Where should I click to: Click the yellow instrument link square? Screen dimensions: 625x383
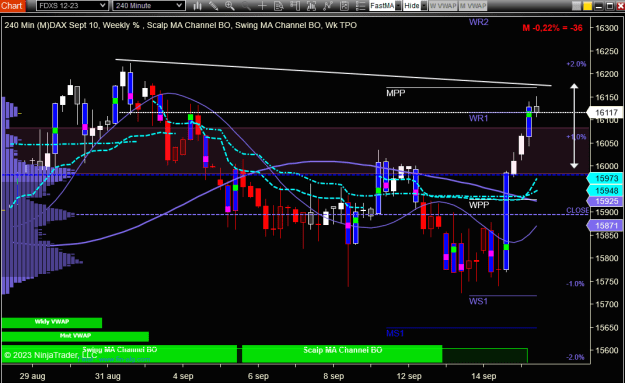(588, 6)
